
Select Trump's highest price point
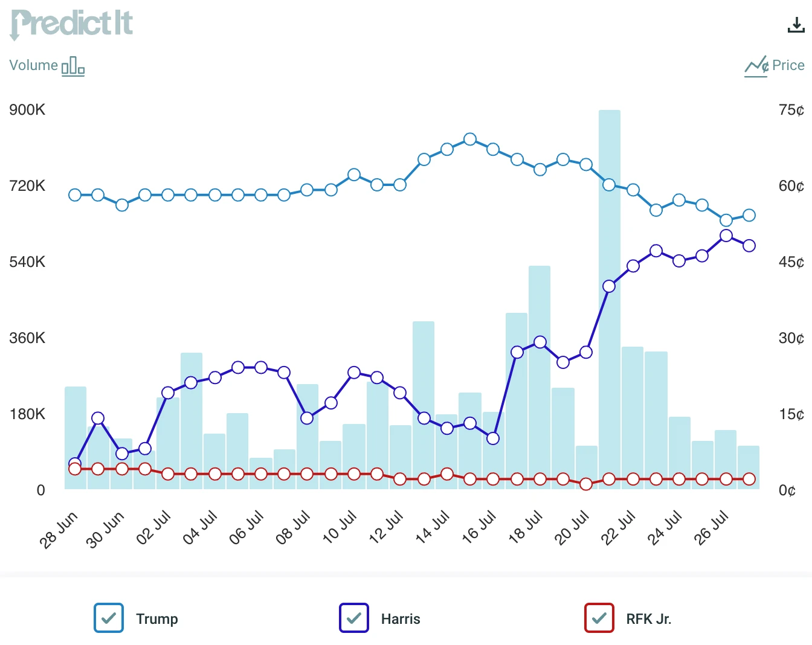(x=470, y=140)
